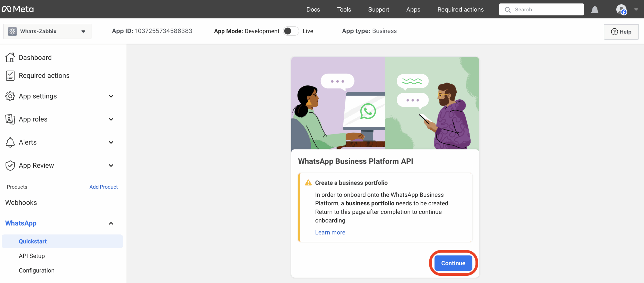Click the Required actions sidebar label
This screenshot has height=283, width=644.
click(x=44, y=76)
